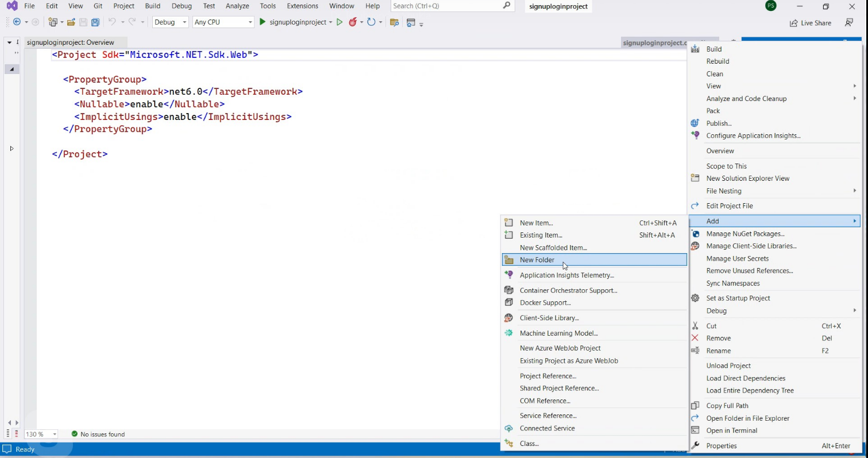Select New Folder from the Add submenu
Viewport: 868px width, 458px height.
tap(537, 260)
